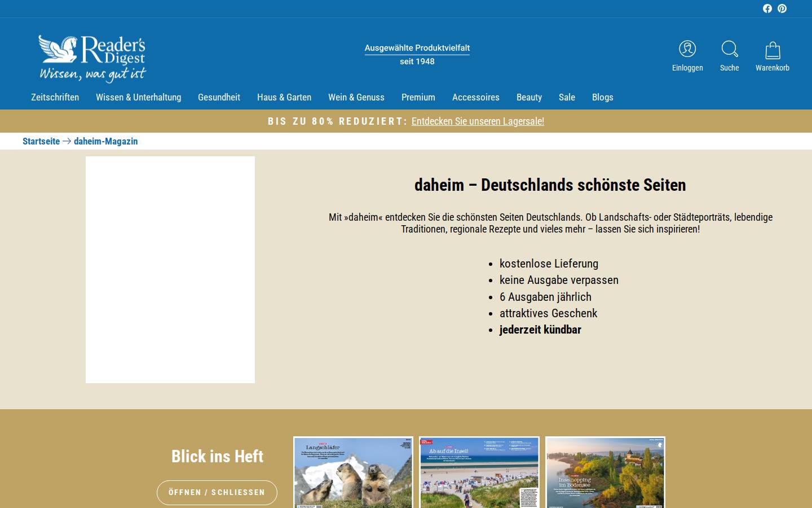Screen dimensions: 812x508
Task: Click the 'BIS ZU 80% REDUZIERT:' banner text
Action: [337, 121]
